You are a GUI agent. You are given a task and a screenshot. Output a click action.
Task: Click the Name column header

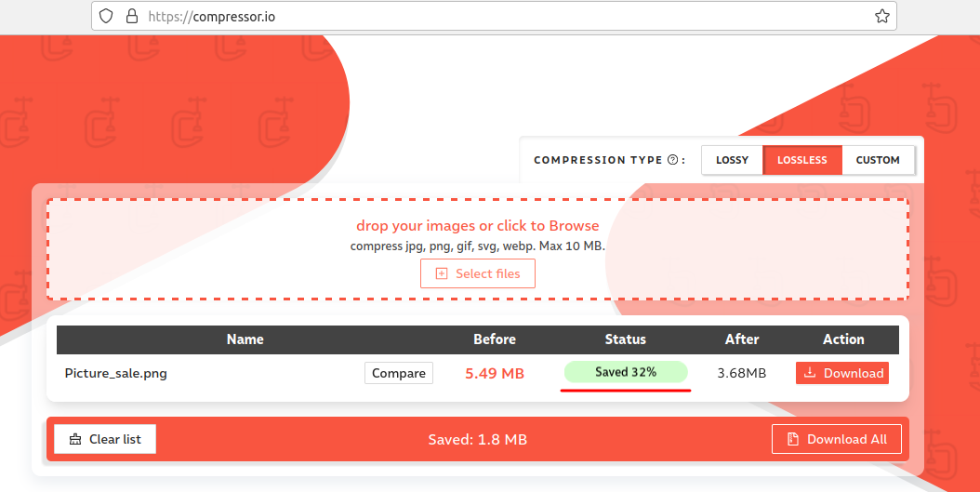[x=245, y=339]
